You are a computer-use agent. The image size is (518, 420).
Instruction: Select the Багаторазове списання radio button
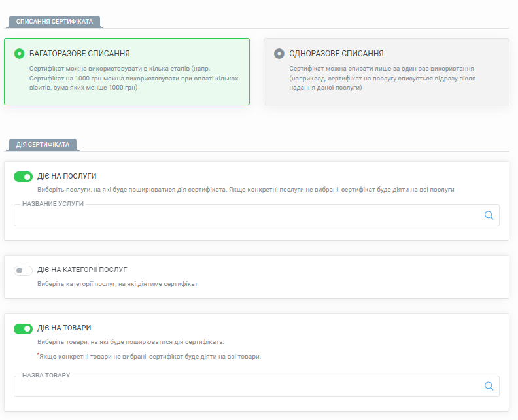[19, 54]
